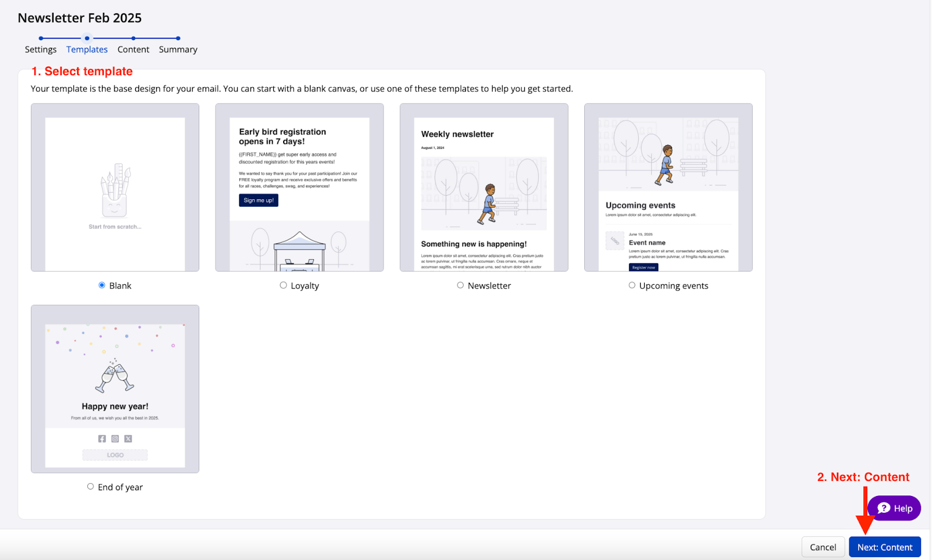
Task: Click the Facebook icon in End of year template
Action: pos(102,439)
